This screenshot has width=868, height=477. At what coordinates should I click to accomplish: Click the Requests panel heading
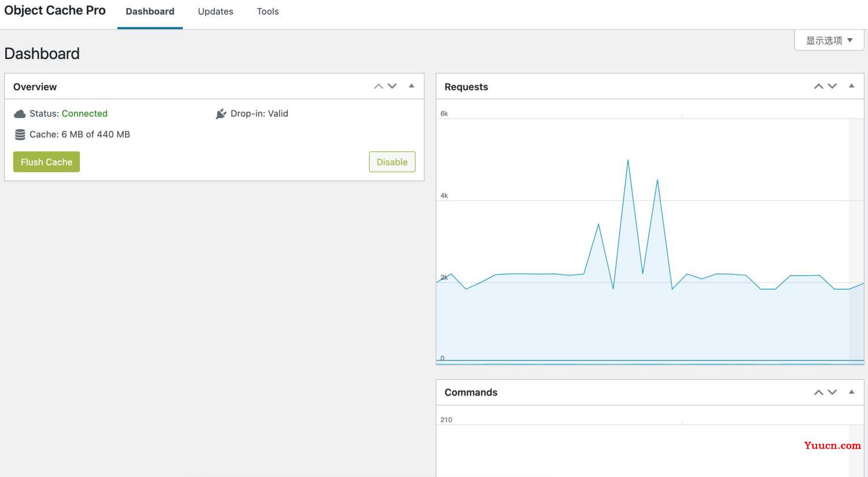coord(466,87)
